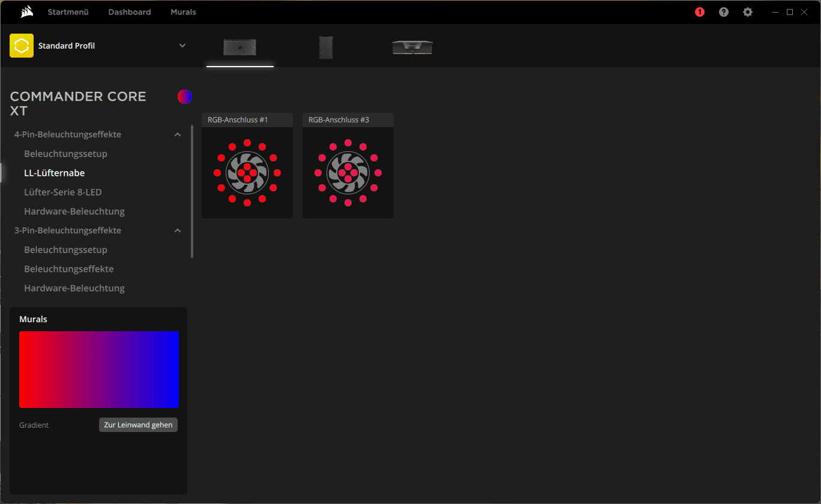The width and height of the screenshot is (821, 504).
Task: Open Beleuchtungssetup under 3-Pin section
Action: tap(66, 250)
